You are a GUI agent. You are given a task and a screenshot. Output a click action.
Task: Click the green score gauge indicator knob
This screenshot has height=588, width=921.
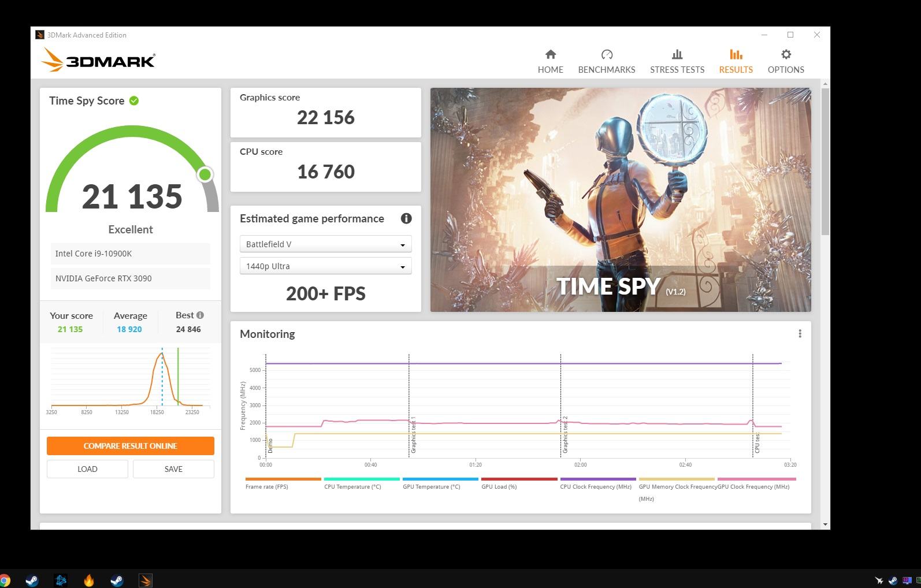[x=205, y=174]
